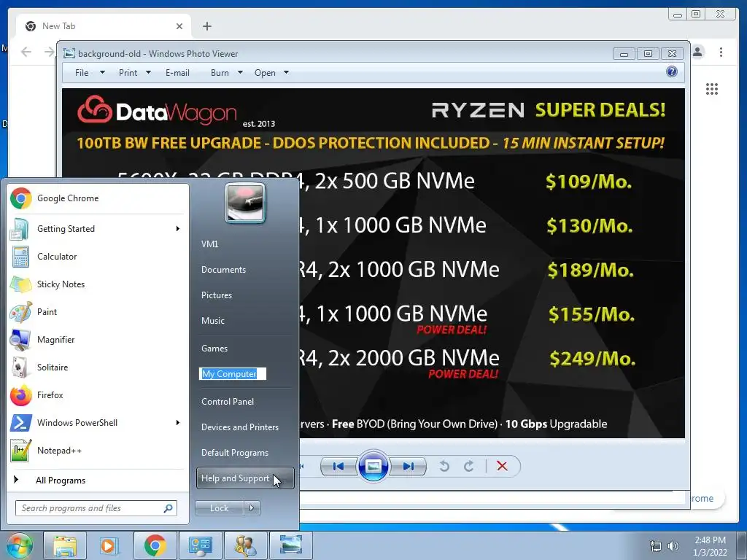Select My Computer entry
The height and width of the screenshot is (560, 747).
coord(233,374)
